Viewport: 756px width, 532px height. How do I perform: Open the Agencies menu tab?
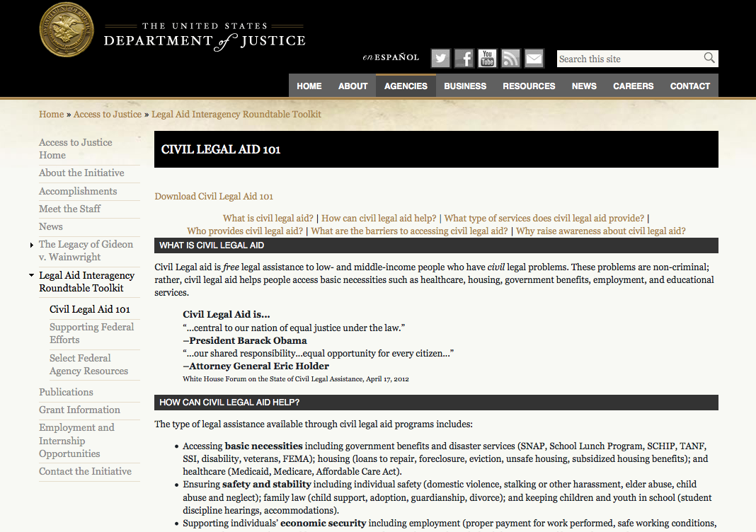tap(406, 86)
